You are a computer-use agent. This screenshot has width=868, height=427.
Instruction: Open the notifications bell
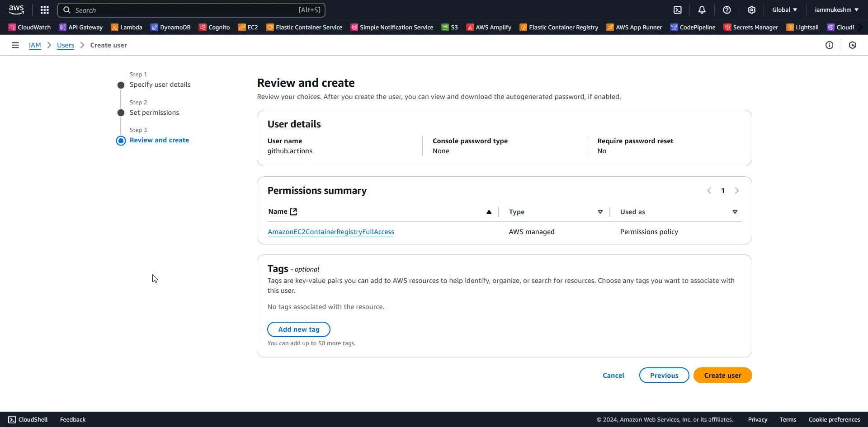click(702, 9)
